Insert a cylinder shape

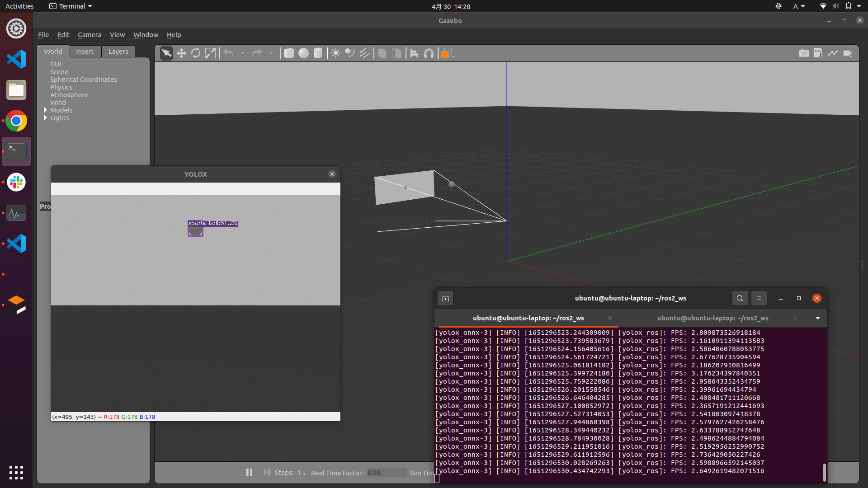tap(318, 53)
